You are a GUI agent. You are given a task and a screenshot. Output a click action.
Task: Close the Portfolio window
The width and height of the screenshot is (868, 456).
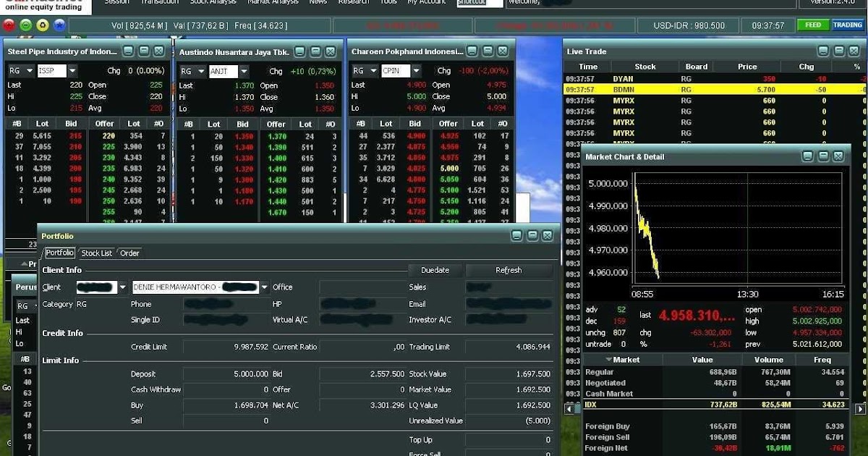point(548,236)
